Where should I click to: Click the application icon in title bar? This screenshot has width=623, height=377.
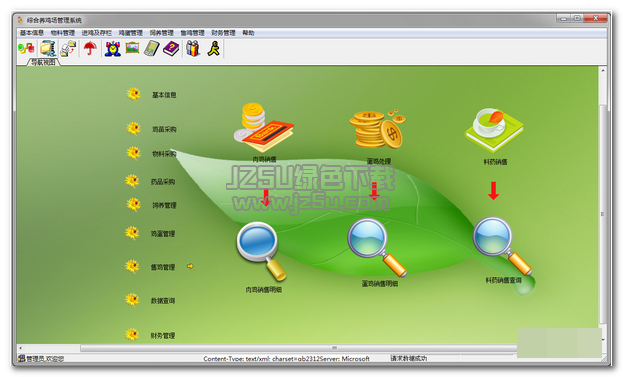20,20
